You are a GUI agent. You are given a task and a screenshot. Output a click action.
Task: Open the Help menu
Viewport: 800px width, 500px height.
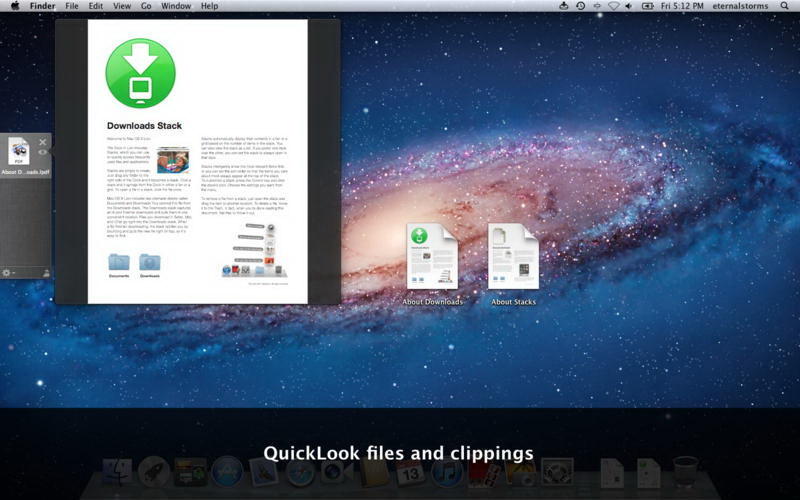[209, 6]
